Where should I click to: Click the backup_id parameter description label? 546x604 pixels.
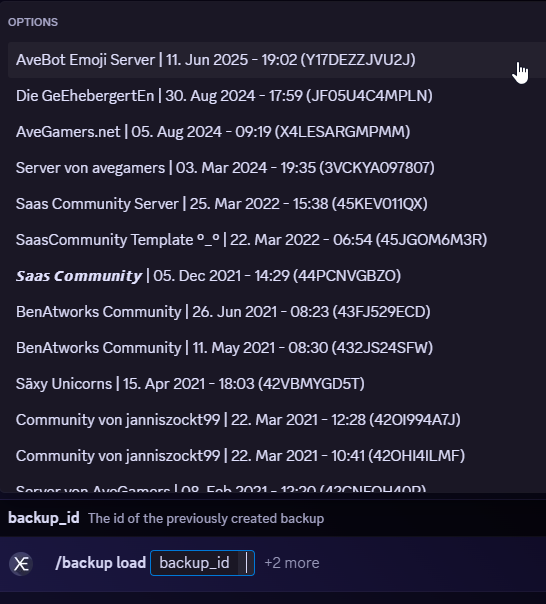pos(44,518)
